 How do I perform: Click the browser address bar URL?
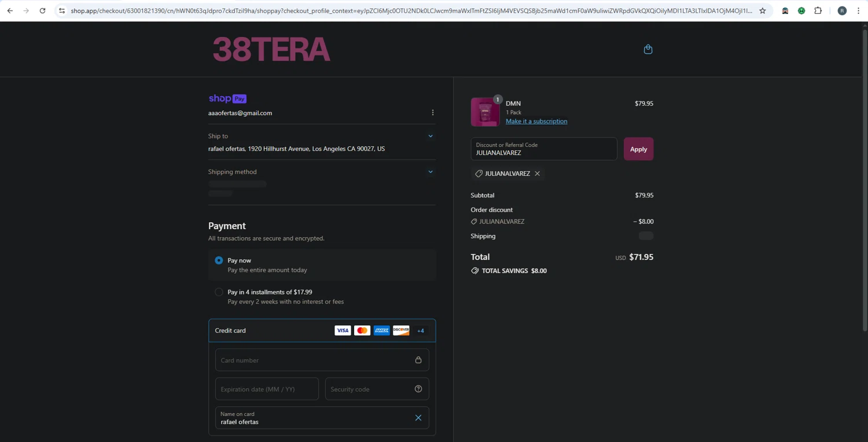tap(411, 10)
